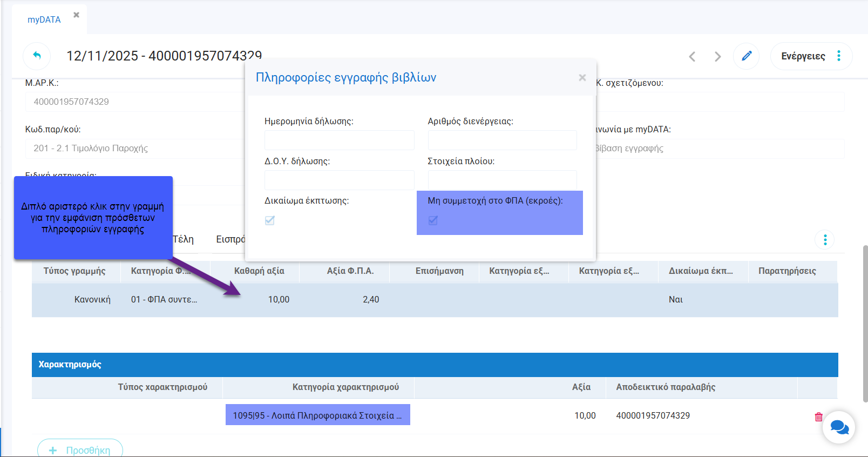Delete characterization row with trash icon
The height and width of the screenshot is (457, 868).
[x=818, y=416]
